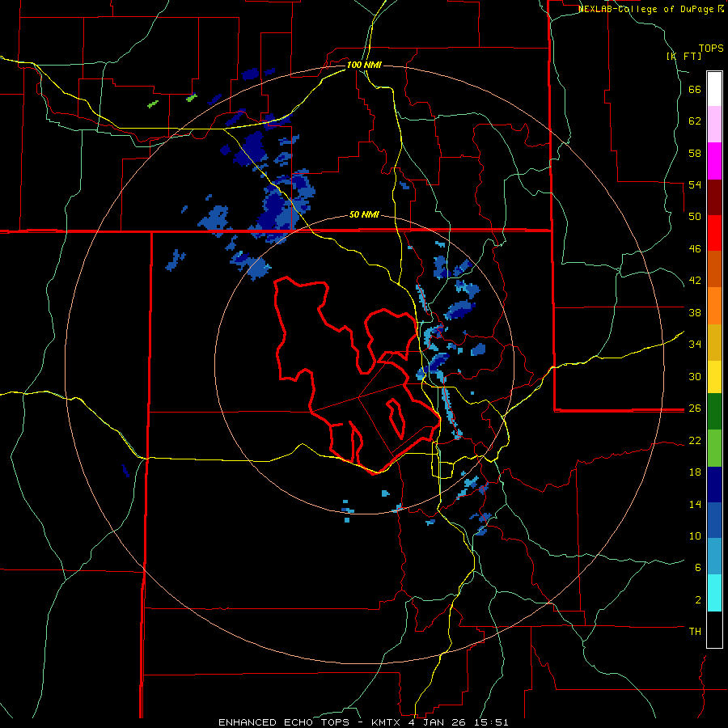The height and width of the screenshot is (728, 728).
Task: Click the TH threshold legend label
Action: click(695, 632)
